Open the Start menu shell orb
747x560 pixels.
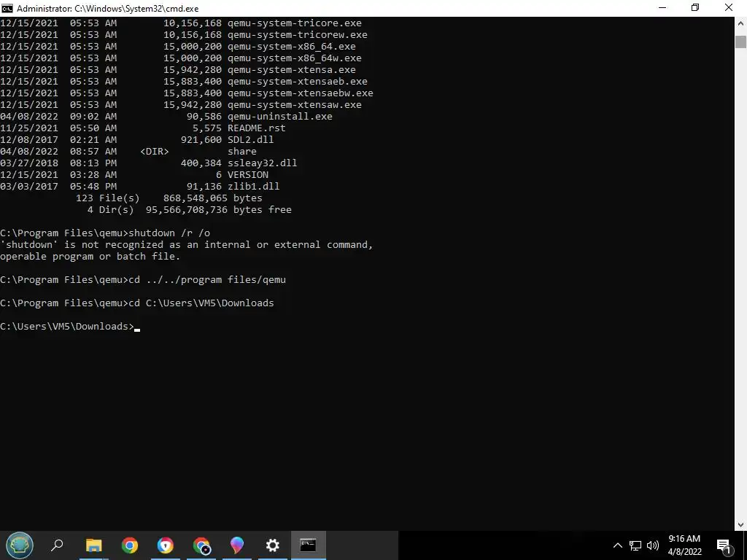tap(20, 545)
